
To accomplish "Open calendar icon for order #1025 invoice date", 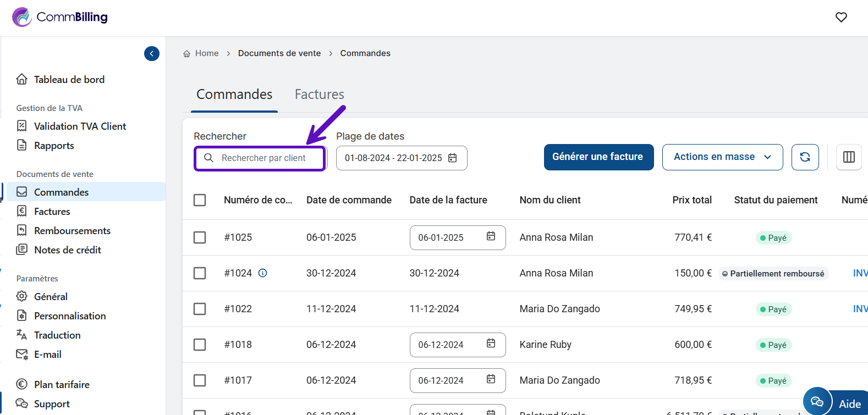I will pos(491,236).
